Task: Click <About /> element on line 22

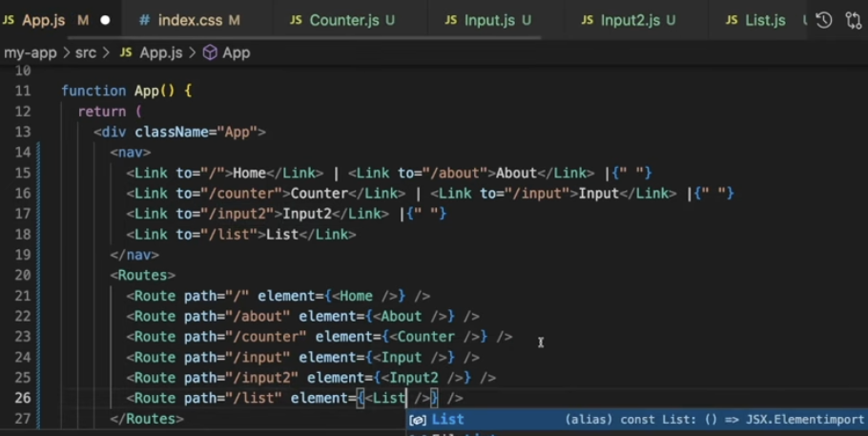Action: (x=409, y=317)
